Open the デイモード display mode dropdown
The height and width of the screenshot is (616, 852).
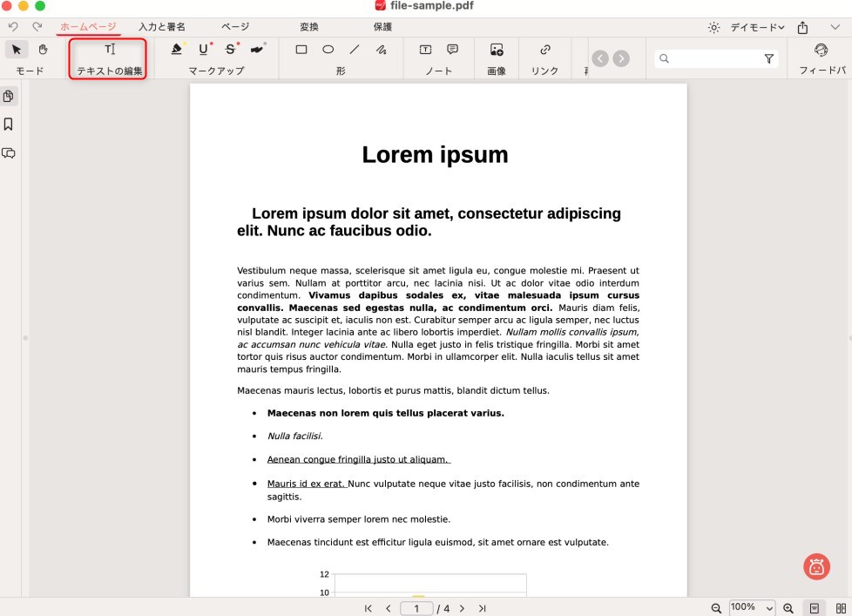click(x=756, y=27)
